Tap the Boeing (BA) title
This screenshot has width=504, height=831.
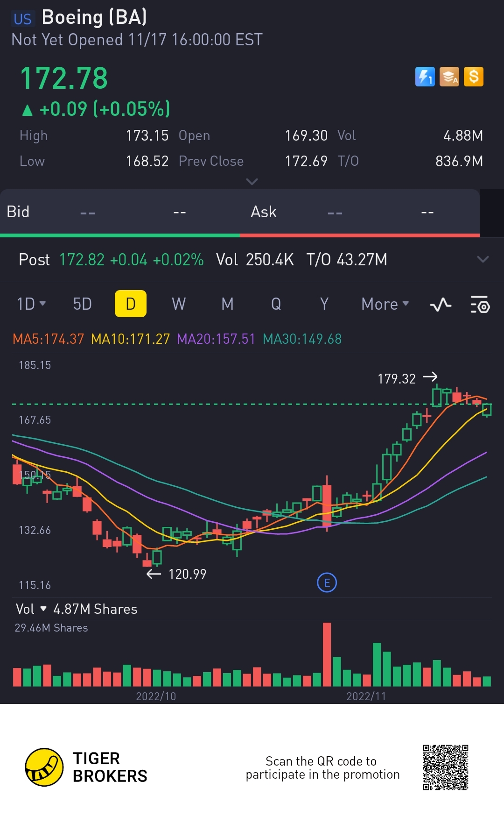point(94,17)
